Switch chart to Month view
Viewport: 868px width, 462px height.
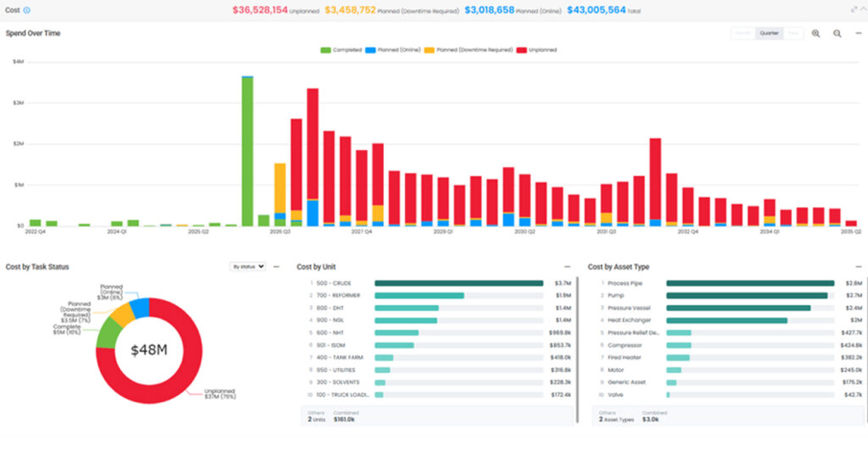(x=743, y=33)
